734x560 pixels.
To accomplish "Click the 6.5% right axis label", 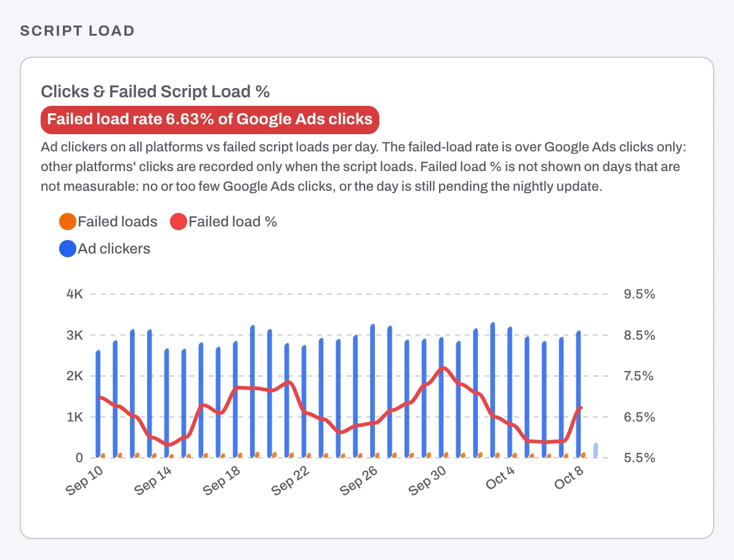I will pyautogui.click(x=639, y=417).
